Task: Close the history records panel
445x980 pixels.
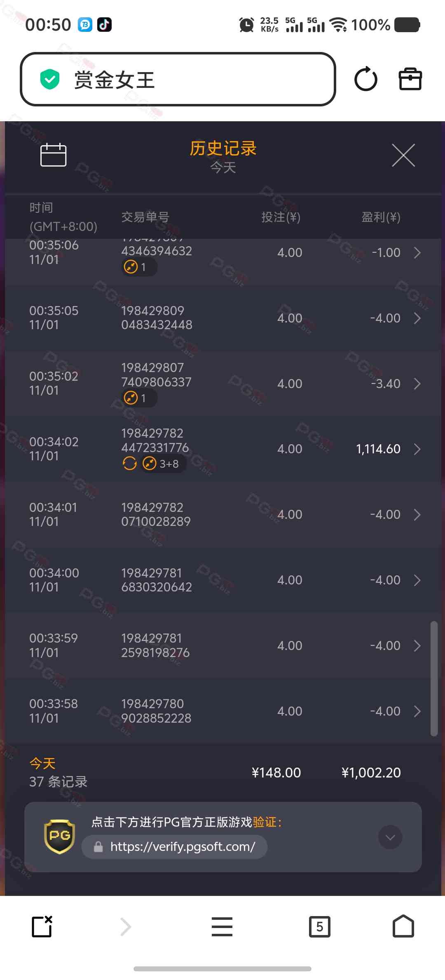Action: 403,155
